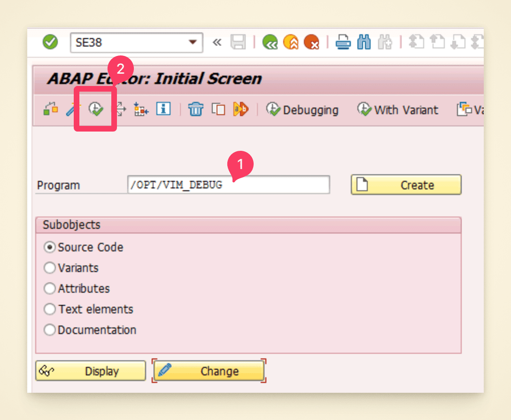Viewport: 511px width, 420px height.
Task: Click the Delete trash icon
Action: coord(195,109)
